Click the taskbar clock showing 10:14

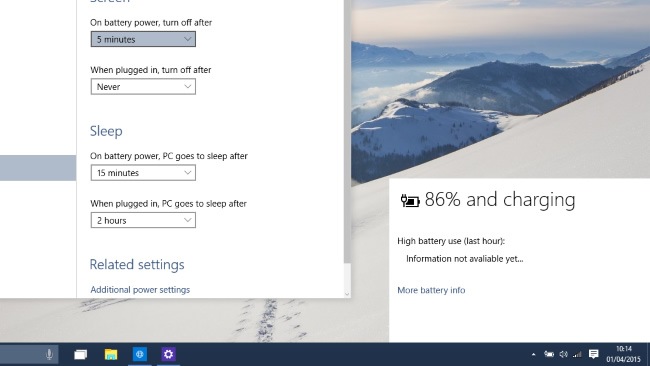(623, 354)
